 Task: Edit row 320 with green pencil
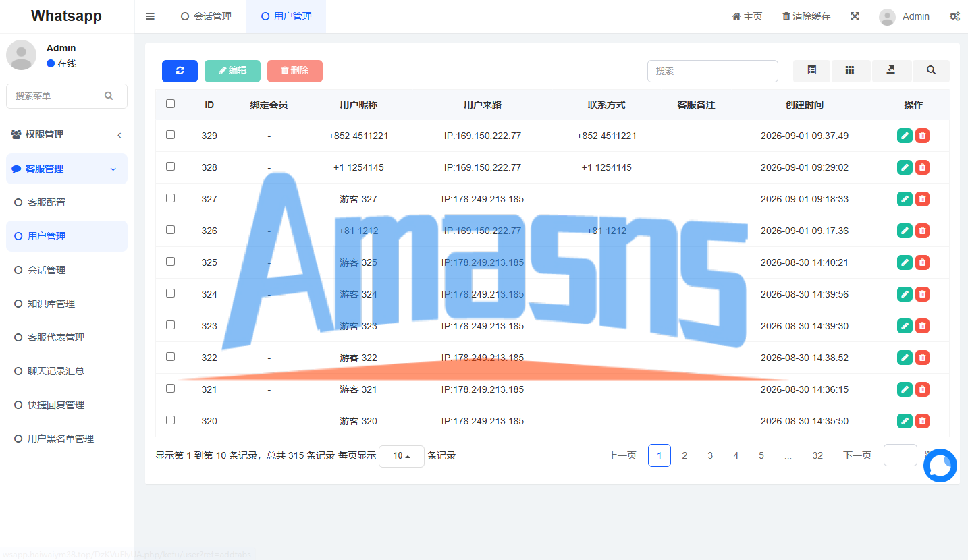[x=905, y=421]
